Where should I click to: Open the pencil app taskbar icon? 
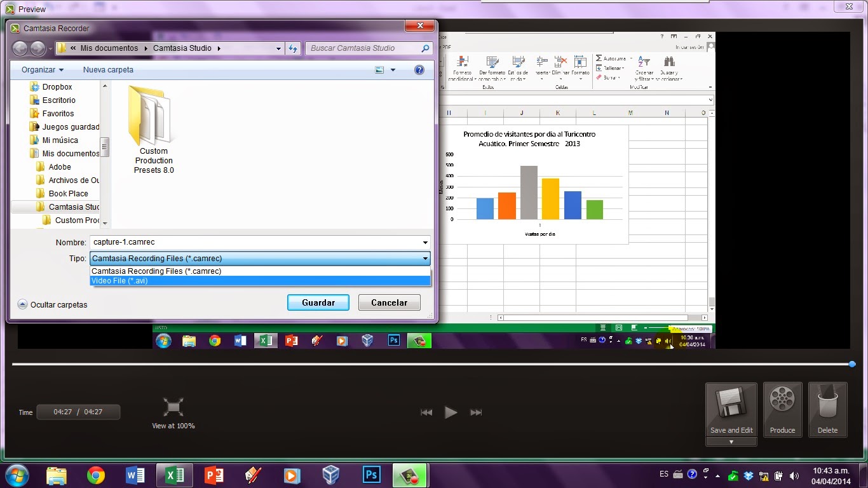253,475
